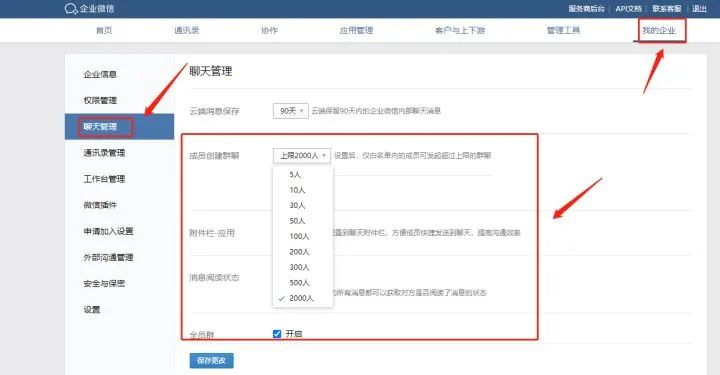Switch to the 通讯录 tab
Image resolution: width=720 pixels, height=375 pixels.
point(187,30)
